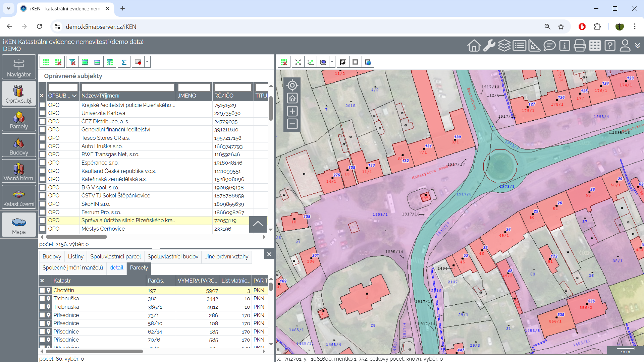Select the measuring ruler tool
The height and width of the screenshot is (362, 644).
534,46
